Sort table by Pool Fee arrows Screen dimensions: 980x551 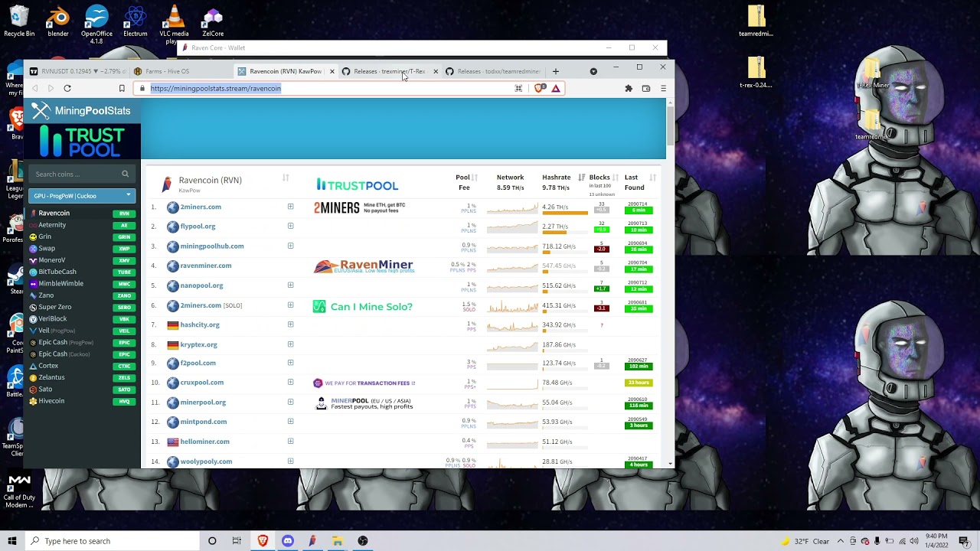475,178
